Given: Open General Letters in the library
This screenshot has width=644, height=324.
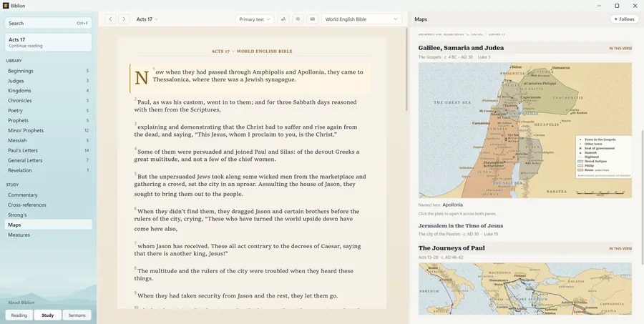Looking at the screenshot, I should click(48, 160).
